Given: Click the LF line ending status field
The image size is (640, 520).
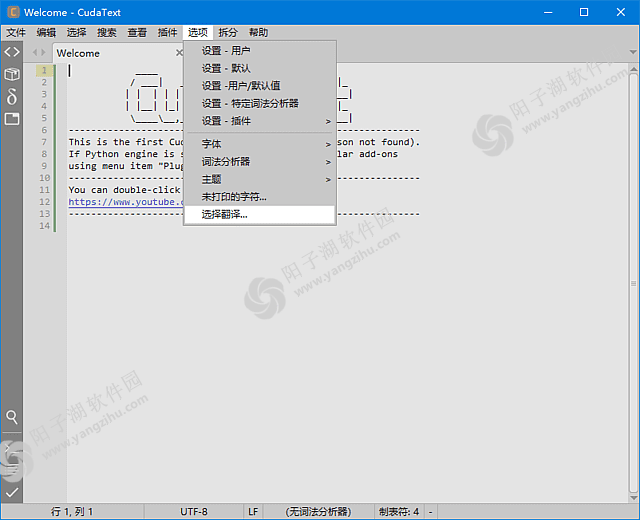Looking at the screenshot, I should click(x=253, y=511).
